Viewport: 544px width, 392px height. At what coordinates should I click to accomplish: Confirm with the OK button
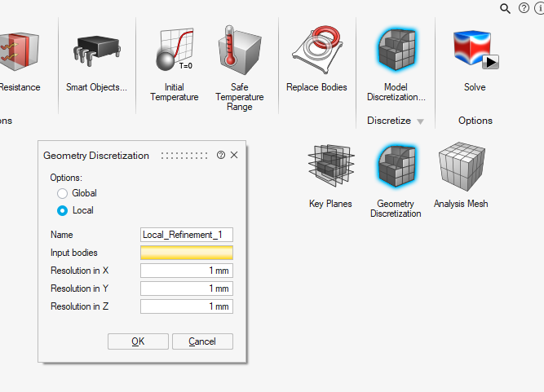point(138,341)
